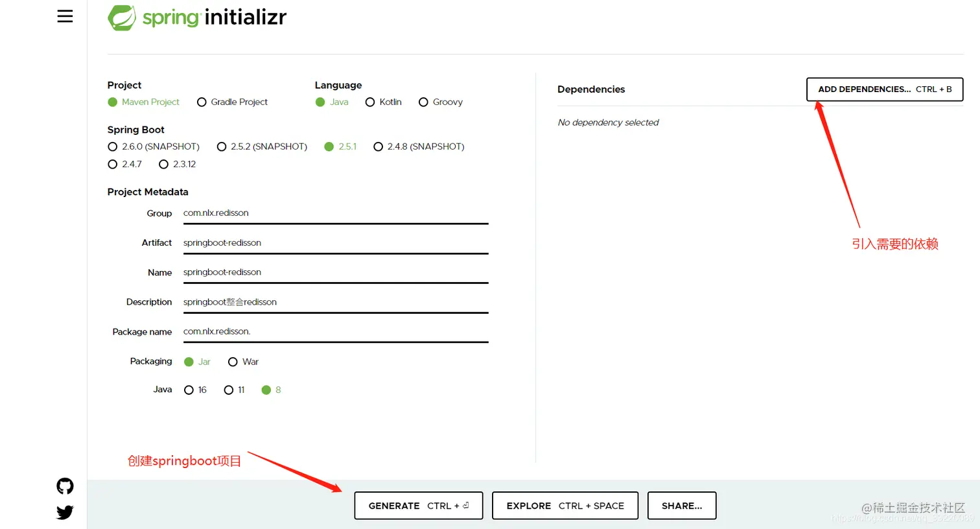Choose Groovy as the language

(441, 102)
